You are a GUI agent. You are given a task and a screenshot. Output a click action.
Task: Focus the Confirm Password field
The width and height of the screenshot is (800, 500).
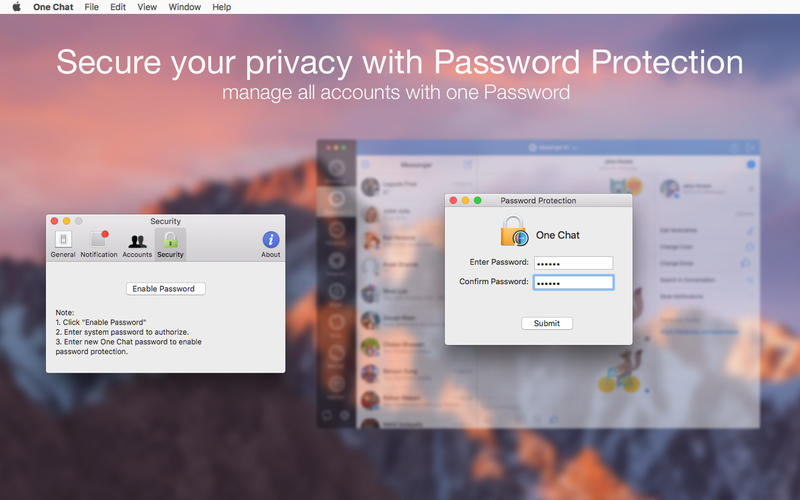pyautogui.click(x=573, y=282)
